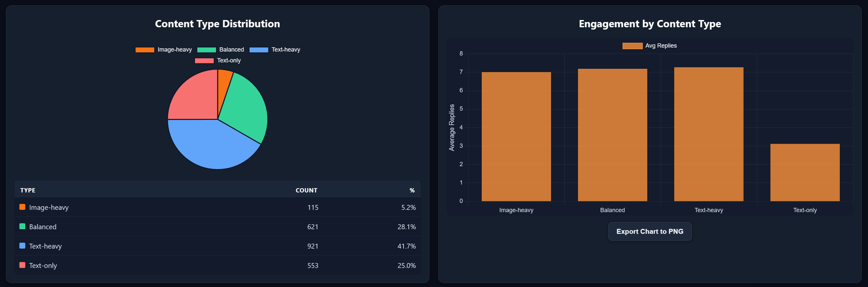Click the Text-only bar in engagement chart
Viewport: 868px width, 287px height.
point(805,172)
